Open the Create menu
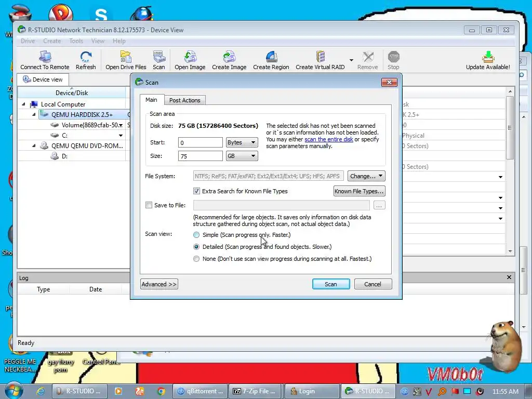The height and width of the screenshot is (399, 532). tap(52, 41)
